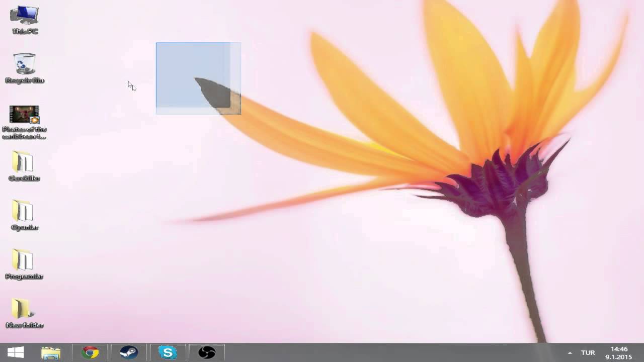Screen dimensions: 644x362
Task: Launch Google Chrome from the taskbar
Action: click(x=90, y=352)
